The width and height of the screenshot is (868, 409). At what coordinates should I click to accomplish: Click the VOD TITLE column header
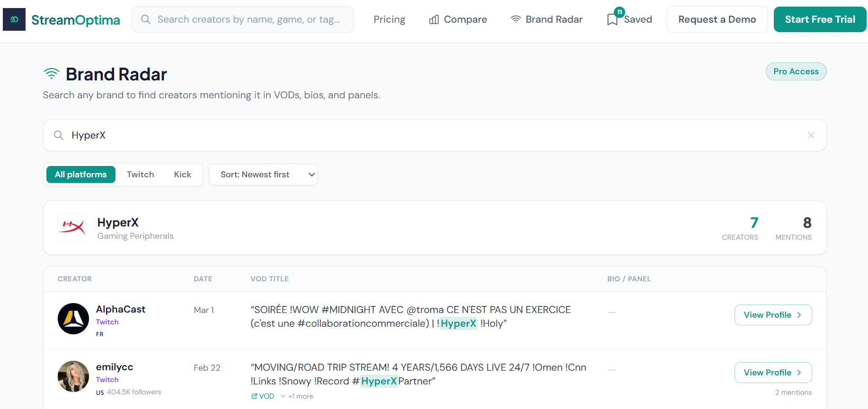point(270,279)
